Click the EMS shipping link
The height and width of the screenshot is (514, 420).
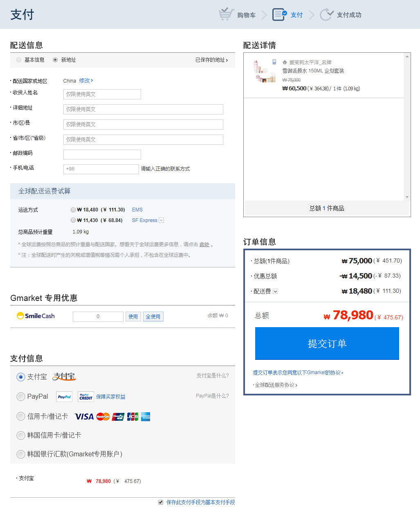(x=137, y=210)
